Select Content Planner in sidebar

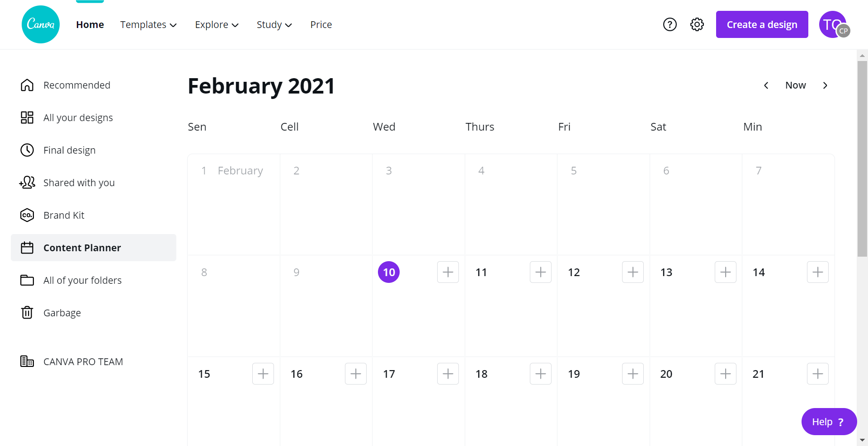[82, 248]
